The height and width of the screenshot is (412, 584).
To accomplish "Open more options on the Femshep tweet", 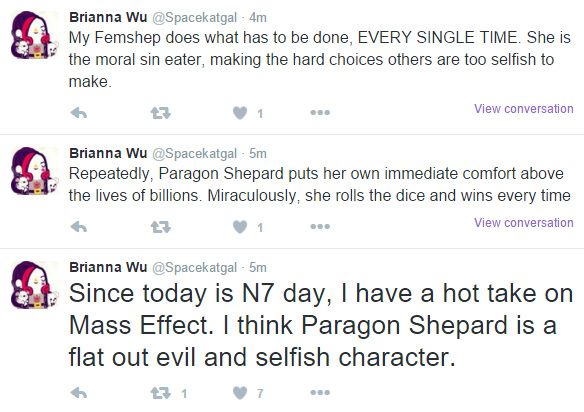I will tap(320, 112).
